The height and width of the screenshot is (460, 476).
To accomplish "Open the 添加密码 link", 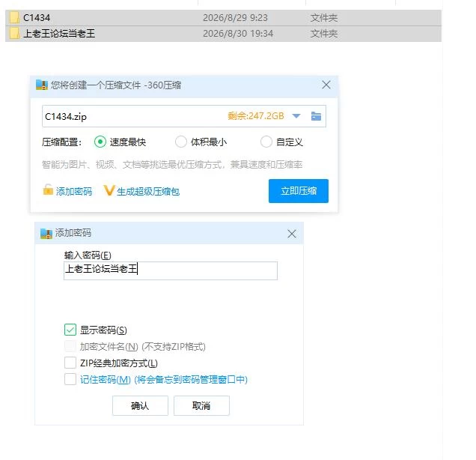I will (74, 191).
